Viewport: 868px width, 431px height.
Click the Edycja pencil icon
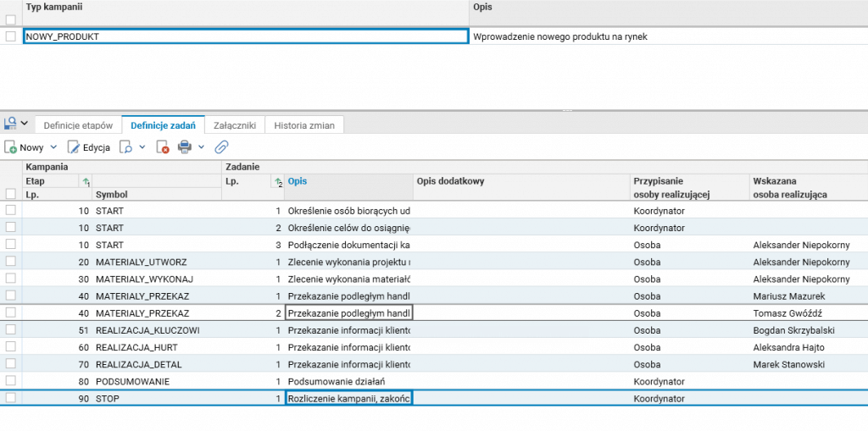click(x=73, y=147)
